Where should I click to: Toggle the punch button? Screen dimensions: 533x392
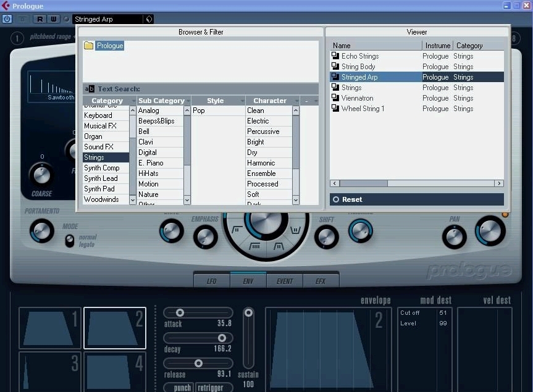[x=179, y=388]
